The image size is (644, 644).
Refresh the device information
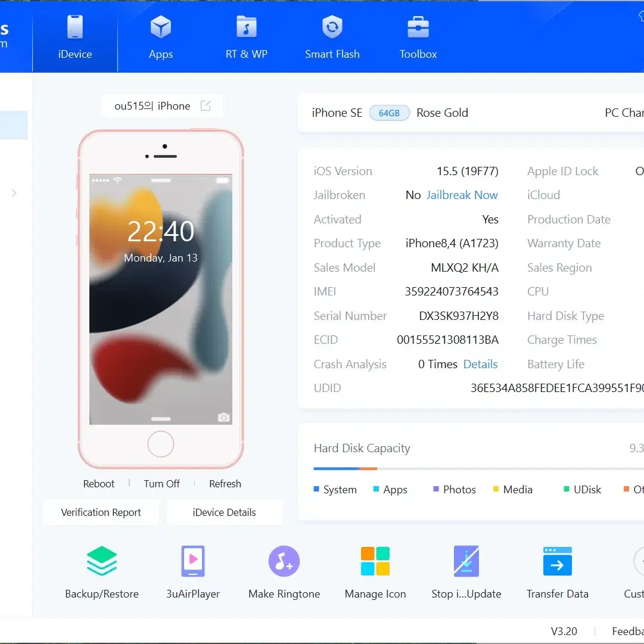point(225,484)
